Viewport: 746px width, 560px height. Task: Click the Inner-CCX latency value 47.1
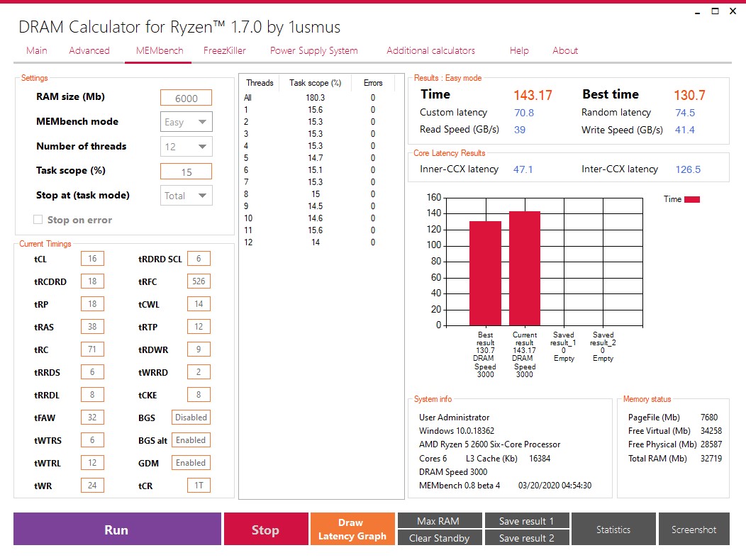tap(523, 169)
